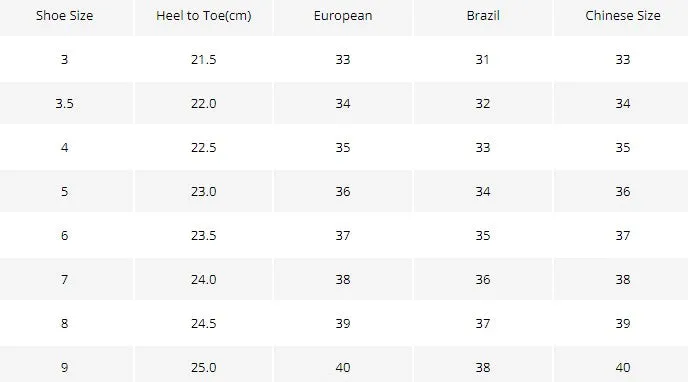Click shoe size 7 cell
Screen dimensions: 688x382
coord(64,279)
